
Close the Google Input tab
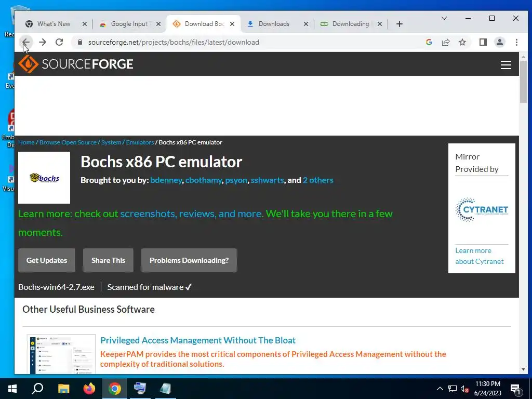(158, 24)
